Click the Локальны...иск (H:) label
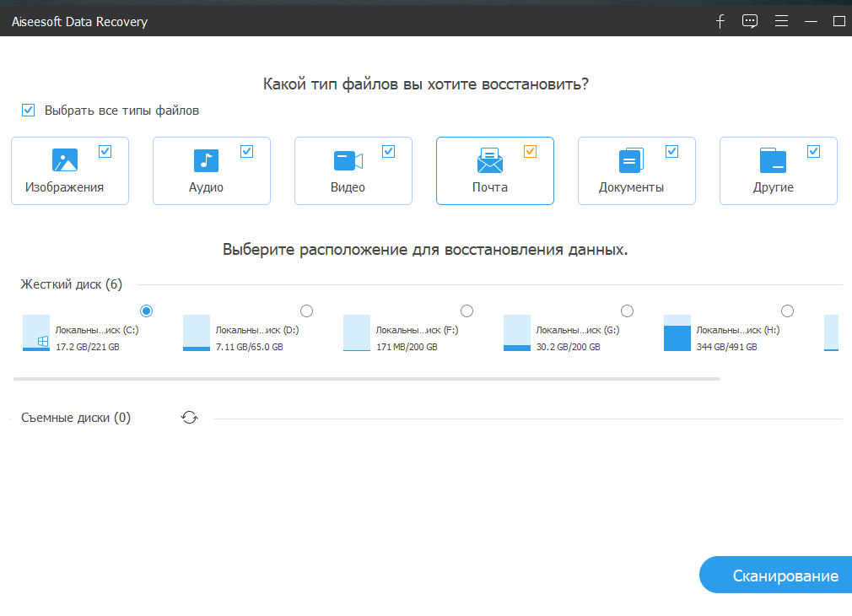852x616 pixels. click(738, 330)
